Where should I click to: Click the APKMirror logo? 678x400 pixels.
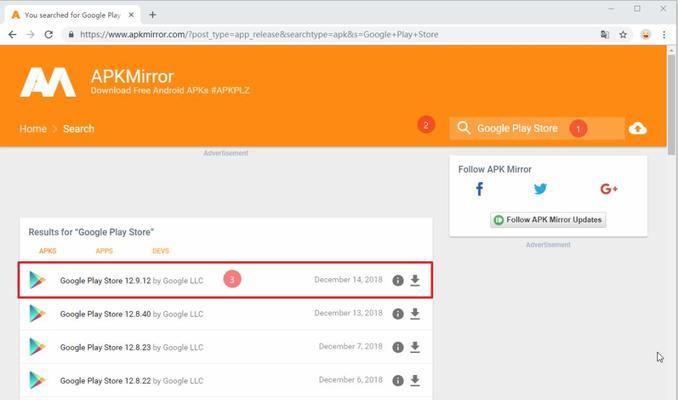click(48, 82)
